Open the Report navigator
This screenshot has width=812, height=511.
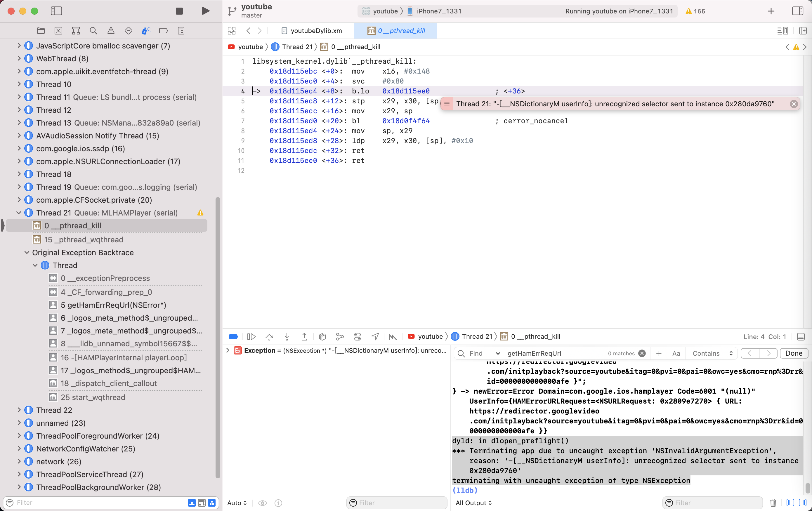(181, 31)
